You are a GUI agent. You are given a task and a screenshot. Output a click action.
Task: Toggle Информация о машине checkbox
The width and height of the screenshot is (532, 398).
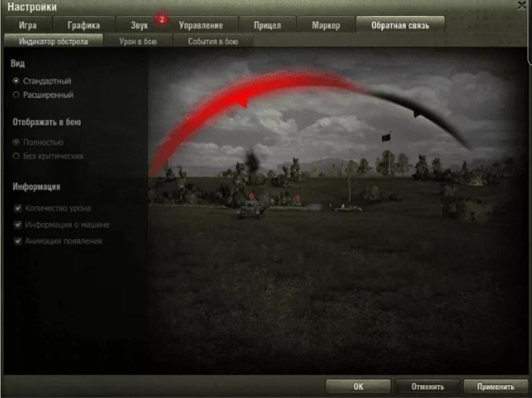pyautogui.click(x=18, y=224)
